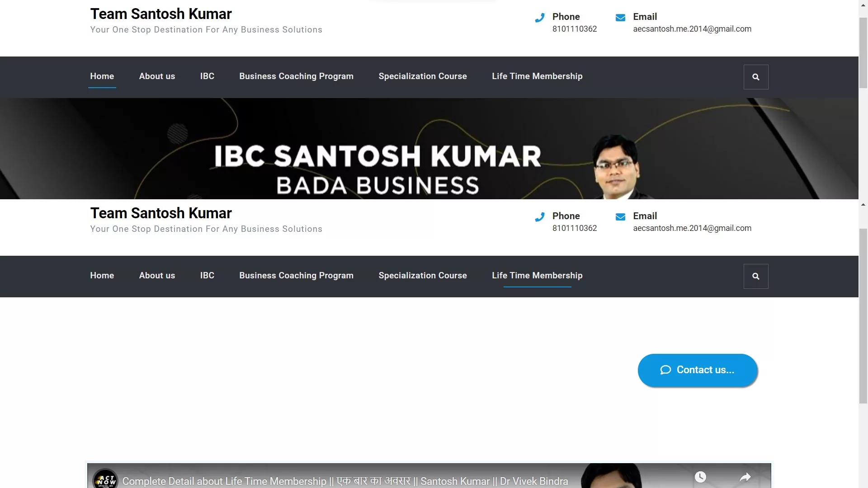This screenshot has width=868, height=488.
Task: Click the phone icon in the top header
Action: pos(539,18)
